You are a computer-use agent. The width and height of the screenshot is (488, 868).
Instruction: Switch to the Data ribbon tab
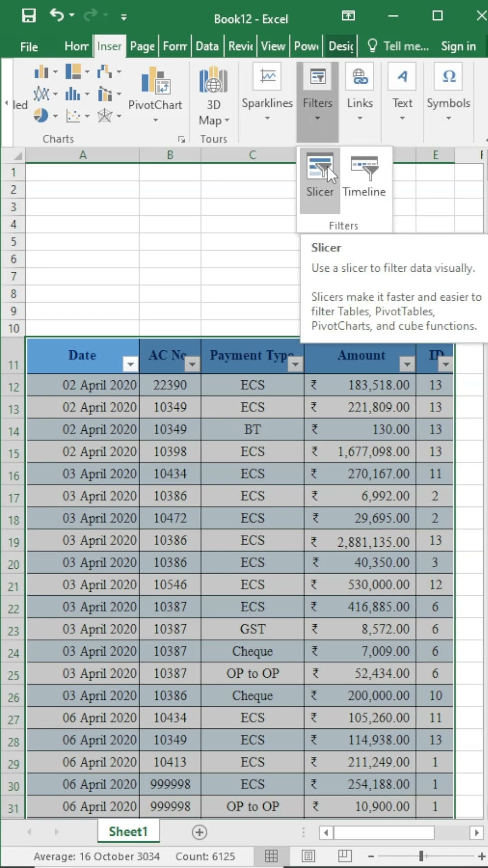click(x=207, y=46)
